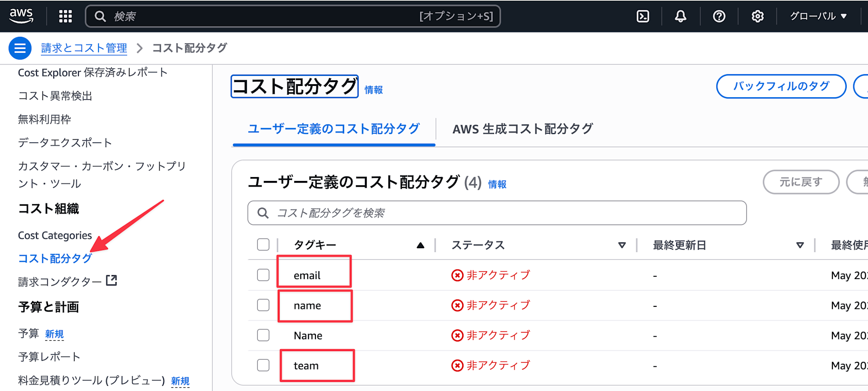Image resolution: width=868 pixels, height=391 pixels.
Task: Open the notifications bell
Action: (x=681, y=16)
